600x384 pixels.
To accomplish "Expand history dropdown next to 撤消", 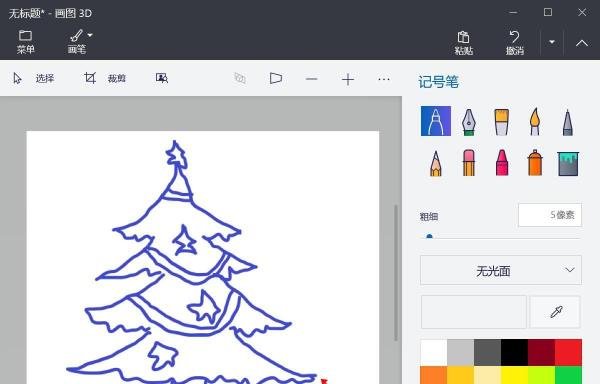I will coord(552,42).
